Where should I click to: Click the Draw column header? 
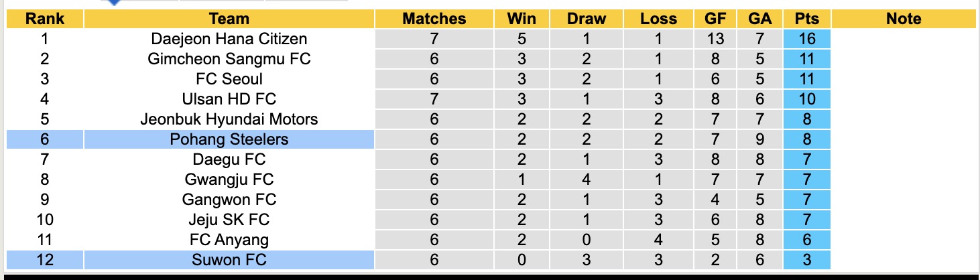(586, 19)
